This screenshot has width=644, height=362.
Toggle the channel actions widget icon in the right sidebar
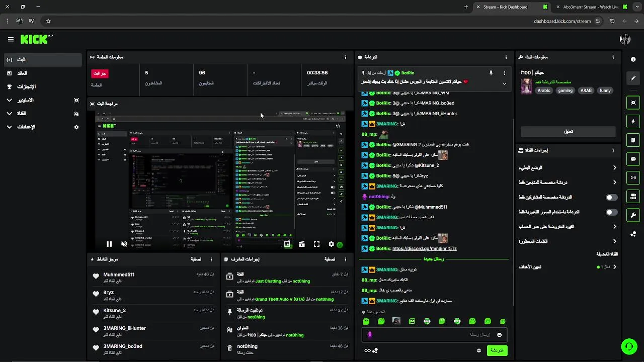pyautogui.click(x=633, y=196)
